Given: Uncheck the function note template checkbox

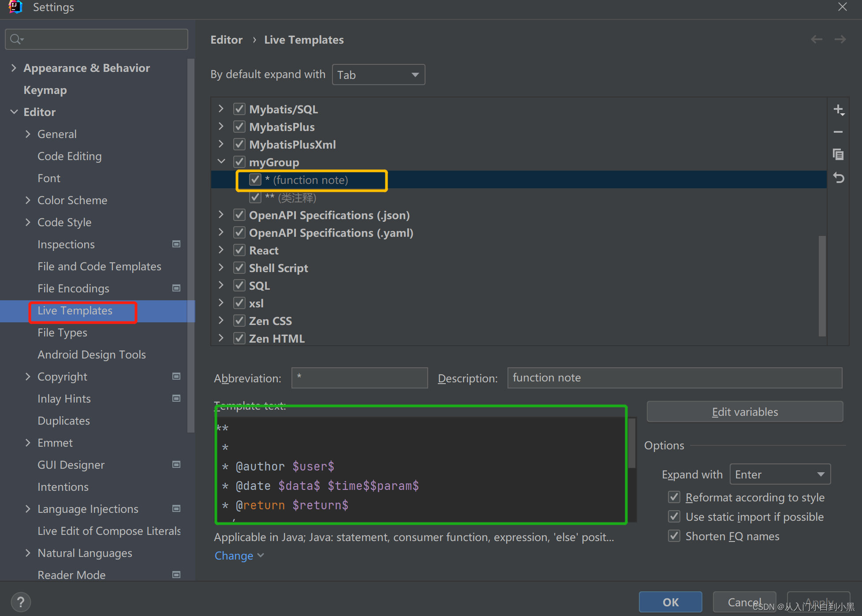Looking at the screenshot, I should (255, 179).
